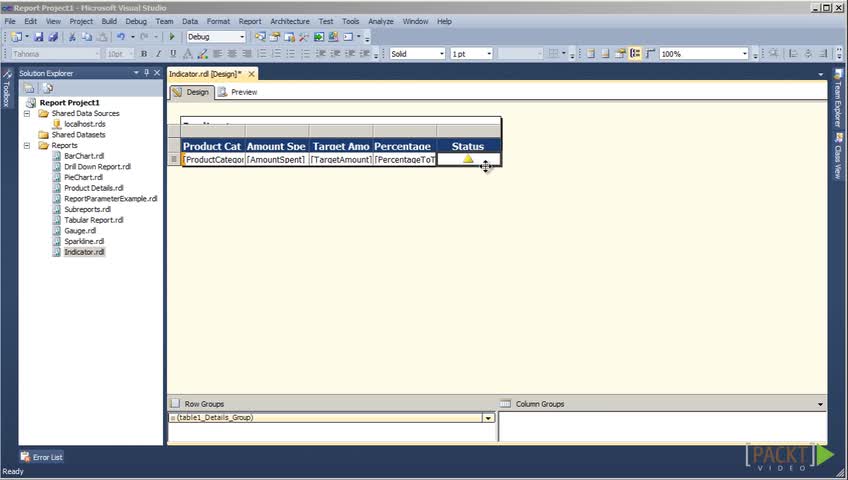This screenshot has height=480, width=848.
Task: Click the detail row handle of the tablix
Action: 174,159
